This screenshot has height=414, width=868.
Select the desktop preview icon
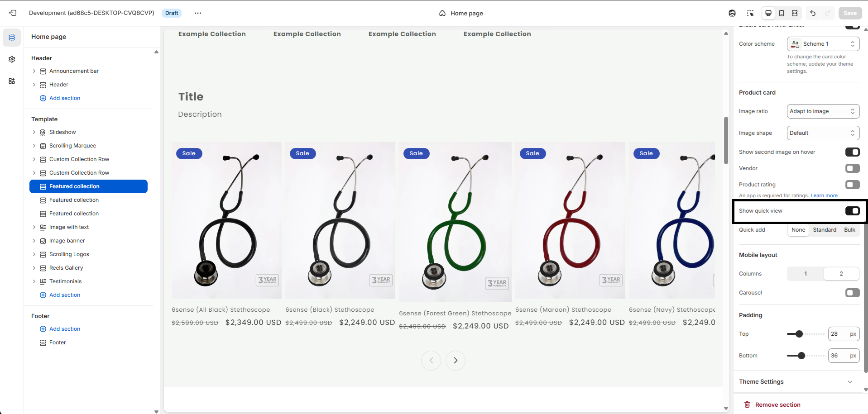tap(768, 13)
